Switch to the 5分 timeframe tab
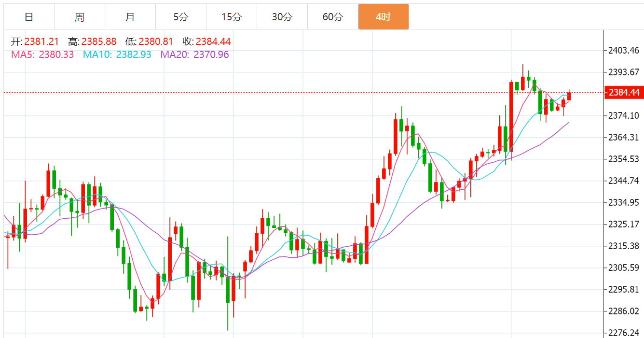 click(181, 17)
